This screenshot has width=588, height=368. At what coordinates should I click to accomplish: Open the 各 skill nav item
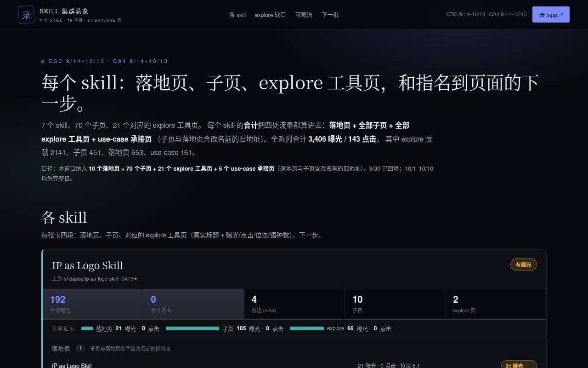(x=237, y=15)
